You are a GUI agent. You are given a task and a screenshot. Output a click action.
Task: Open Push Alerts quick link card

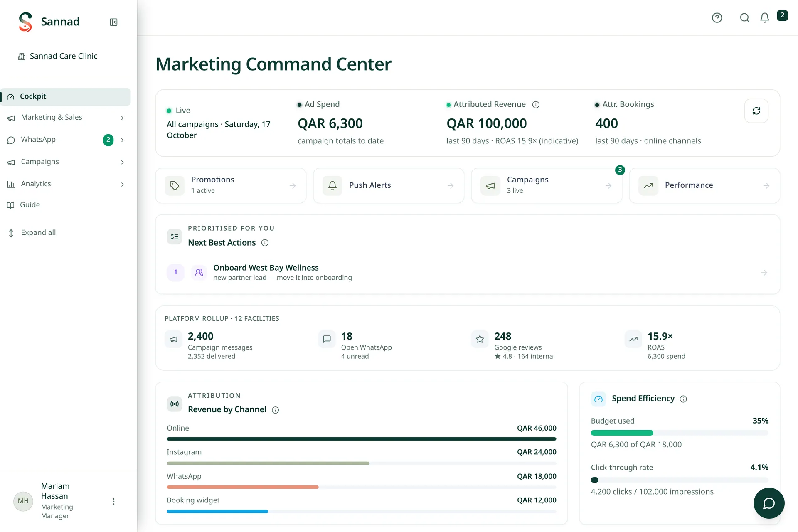click(x=389, y=185)
